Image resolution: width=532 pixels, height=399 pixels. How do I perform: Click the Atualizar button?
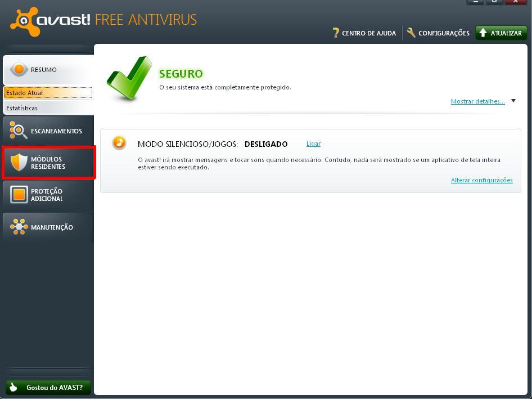pos(501,33)
